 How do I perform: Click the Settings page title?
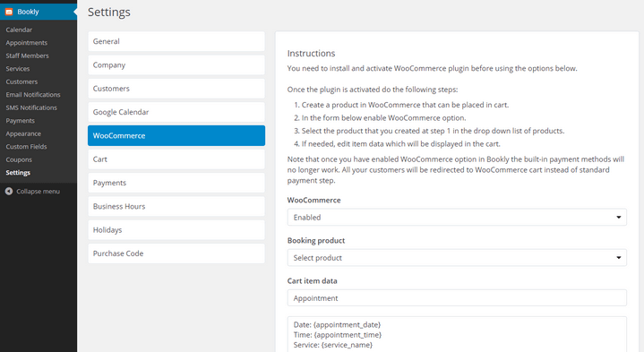109,12
